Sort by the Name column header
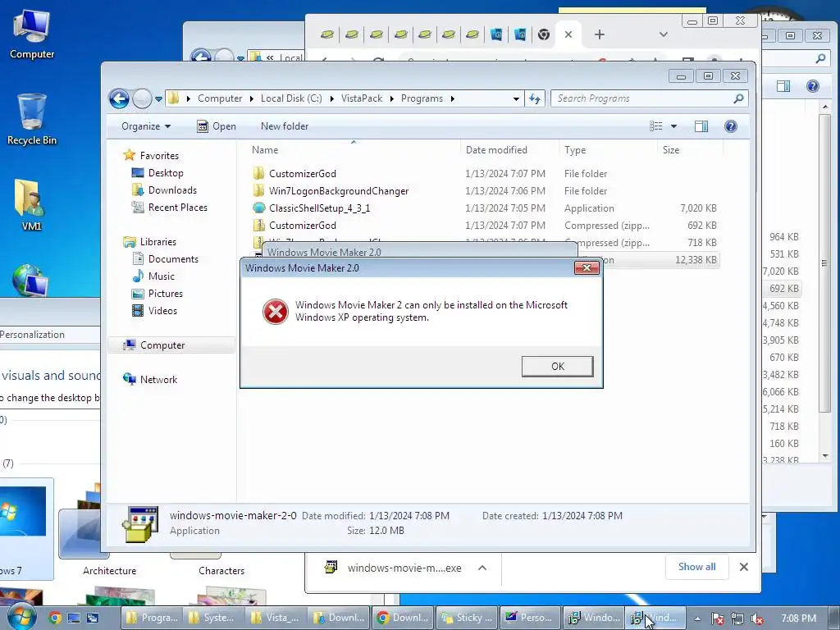Screen dimensions: 840x630 [x=354, y=150]
